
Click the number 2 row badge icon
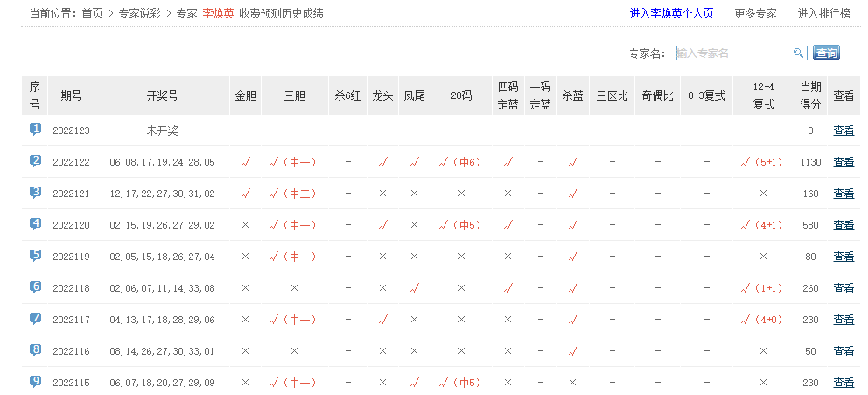35,161
